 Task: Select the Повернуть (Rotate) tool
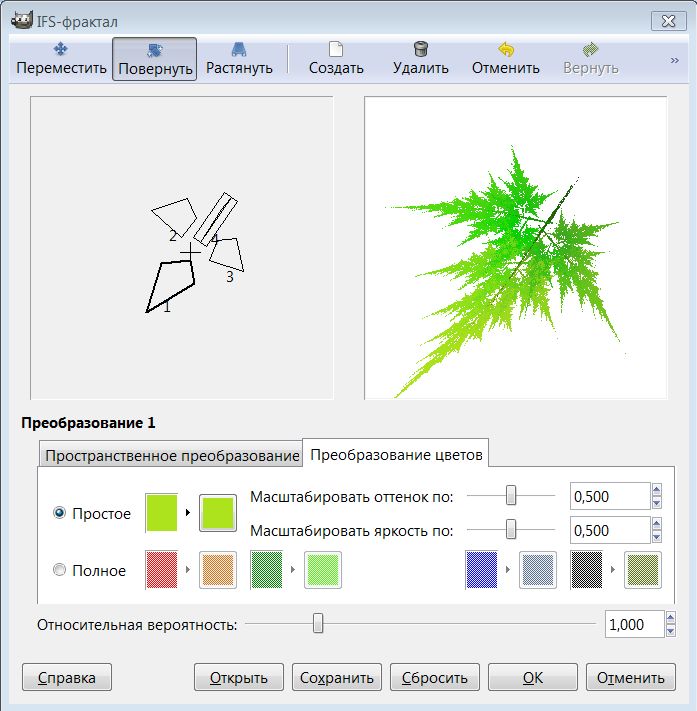tap(154, 59)
